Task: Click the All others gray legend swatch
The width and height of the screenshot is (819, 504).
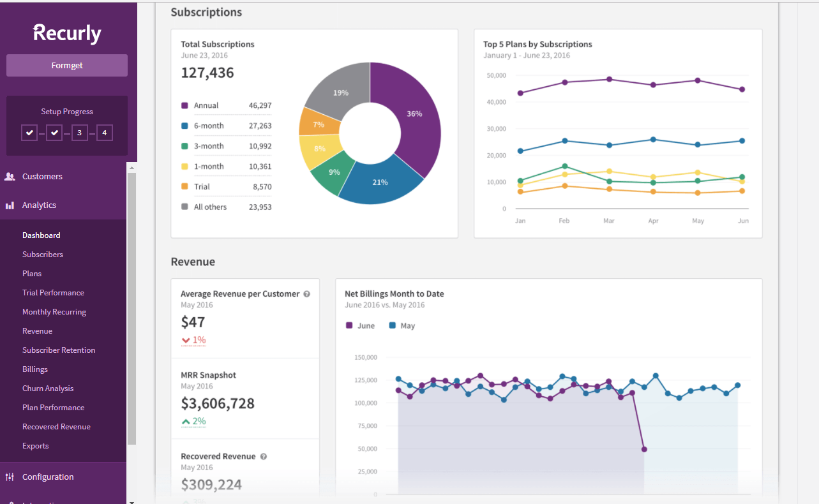Action: pyautogui.click(x=184, y=207)
